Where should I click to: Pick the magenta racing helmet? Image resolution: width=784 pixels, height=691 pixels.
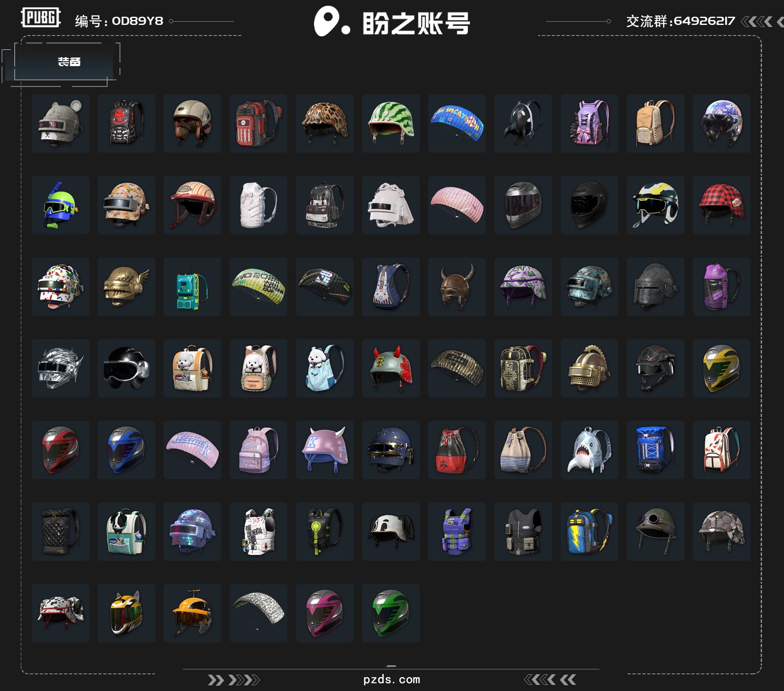(325, 613)
